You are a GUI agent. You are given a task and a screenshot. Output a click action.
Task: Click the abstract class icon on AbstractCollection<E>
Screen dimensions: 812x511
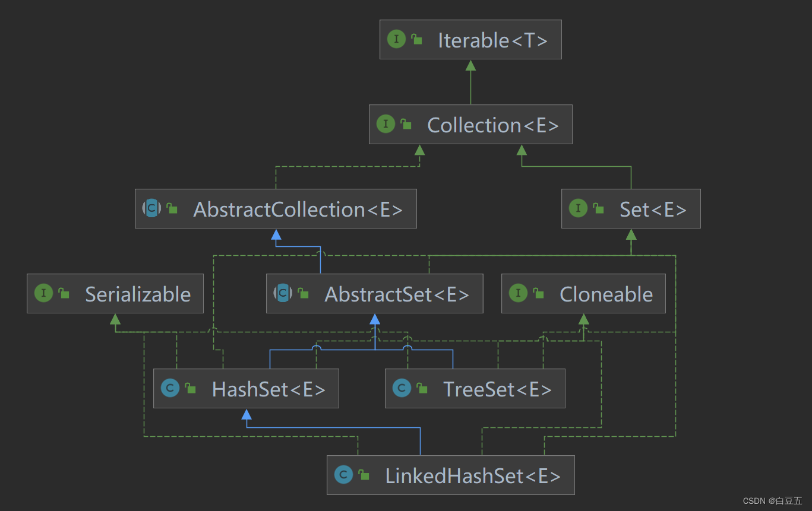(152, 208)
